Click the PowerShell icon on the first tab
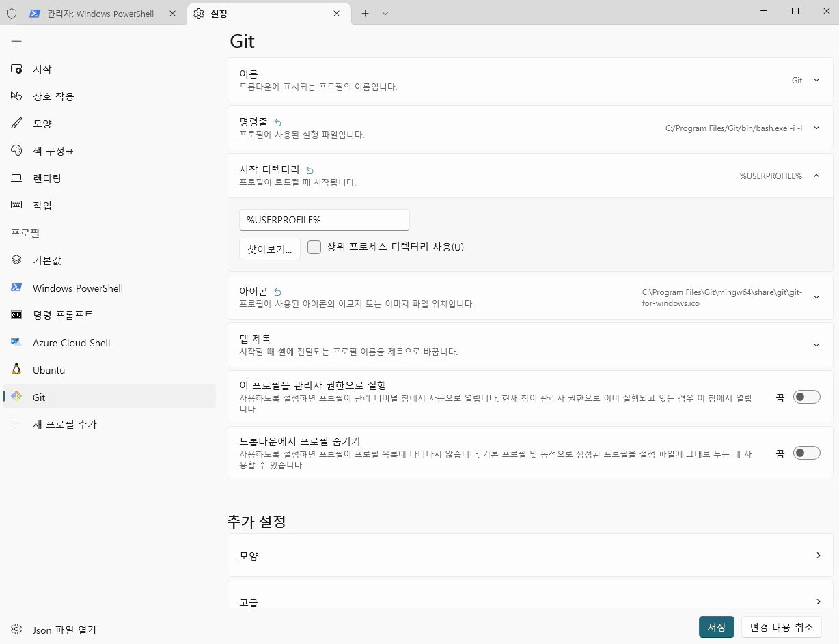The height and width of the screenshot is (644, 839). pyautogui.click(x=33, y=14)
